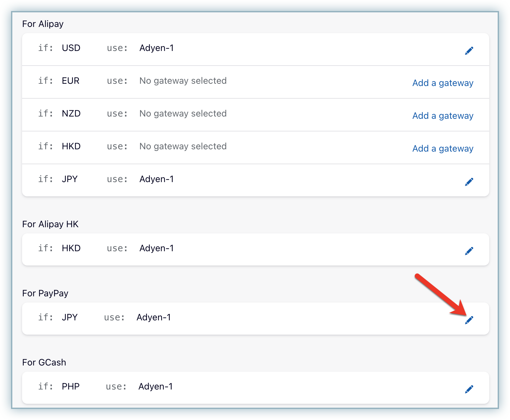Viewport: 510px width, 420px height.
Task: Edit the GCash PHP gateway rule
Action: pos(469,389)
